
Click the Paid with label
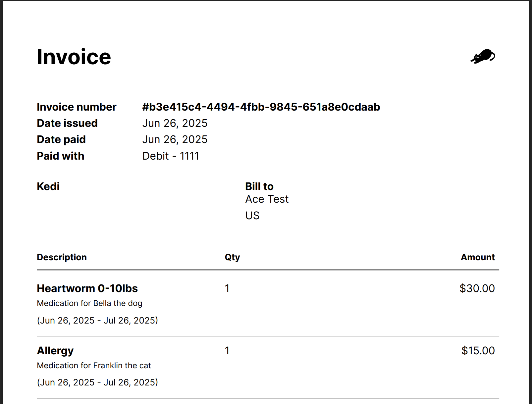tap(61, 156)
